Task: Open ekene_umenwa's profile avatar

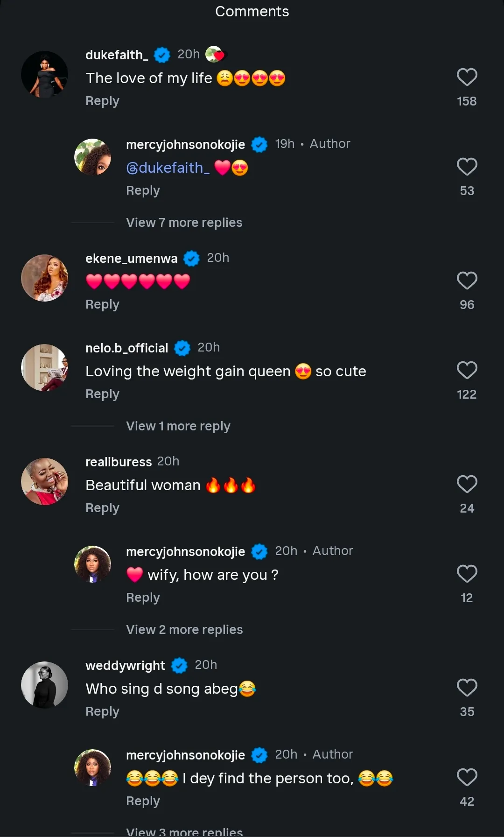Action: pos(45,278)
